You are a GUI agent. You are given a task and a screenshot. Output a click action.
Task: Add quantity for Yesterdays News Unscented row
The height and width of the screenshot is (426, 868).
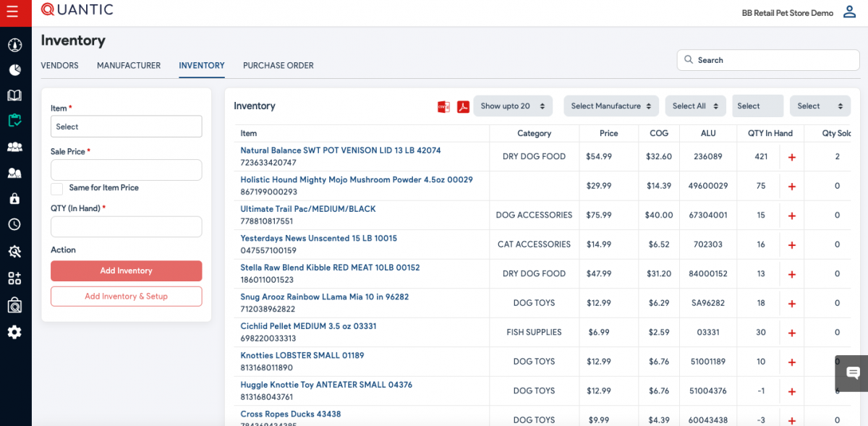point(791,245)
